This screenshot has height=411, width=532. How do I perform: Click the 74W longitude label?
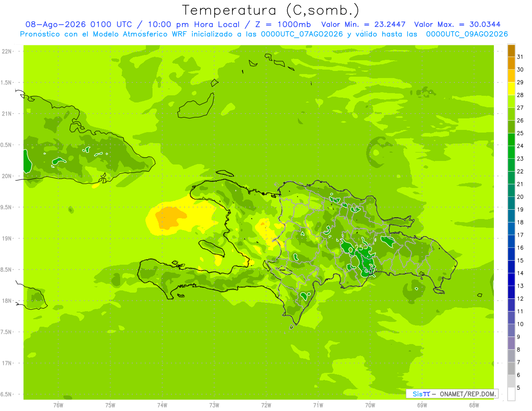(x=162, y=405)
